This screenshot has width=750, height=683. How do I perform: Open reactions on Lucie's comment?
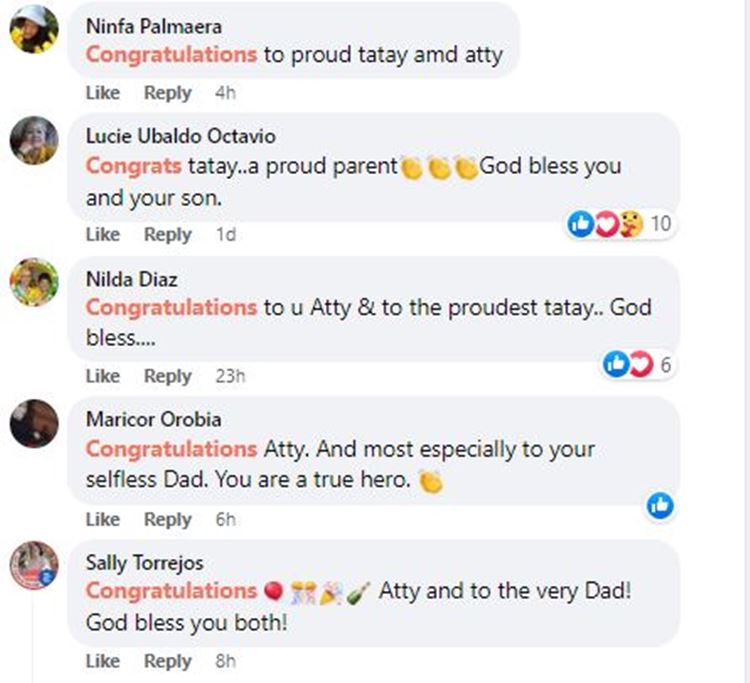[619, 224]
